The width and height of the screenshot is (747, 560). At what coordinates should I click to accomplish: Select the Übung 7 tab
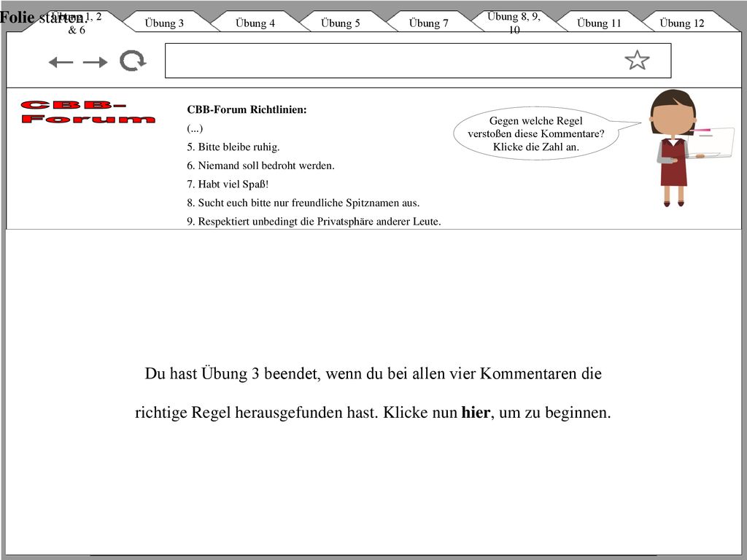428,23
